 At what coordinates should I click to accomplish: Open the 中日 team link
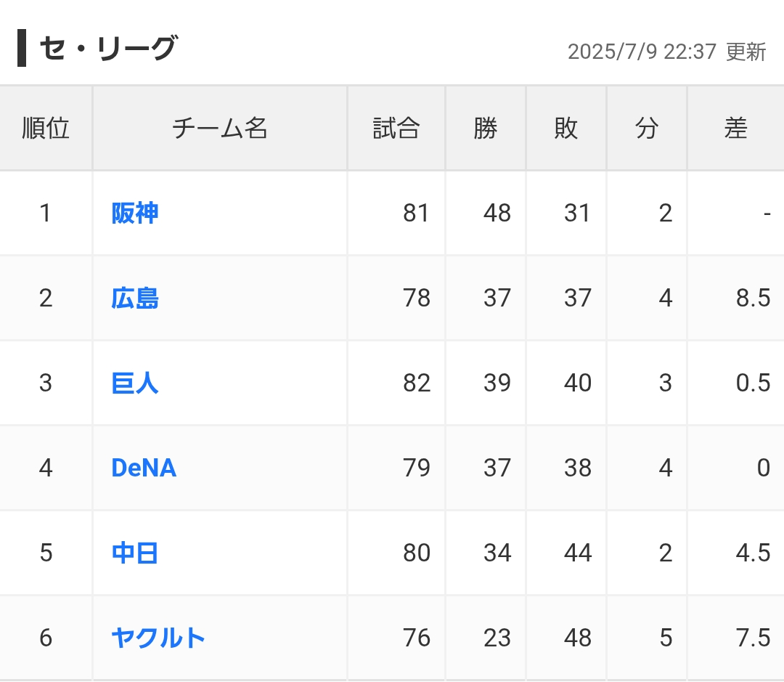point(134,553)
